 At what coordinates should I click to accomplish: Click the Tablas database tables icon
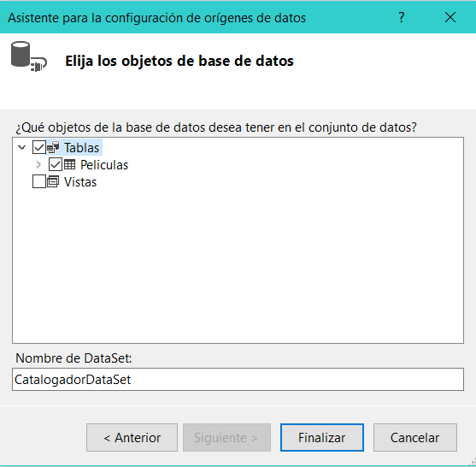(x=53, y=147)
